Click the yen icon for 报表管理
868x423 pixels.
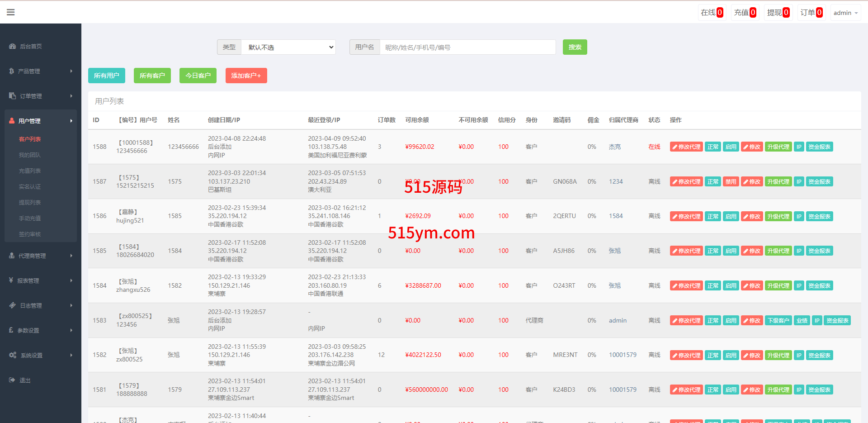[x=11, y=280]
